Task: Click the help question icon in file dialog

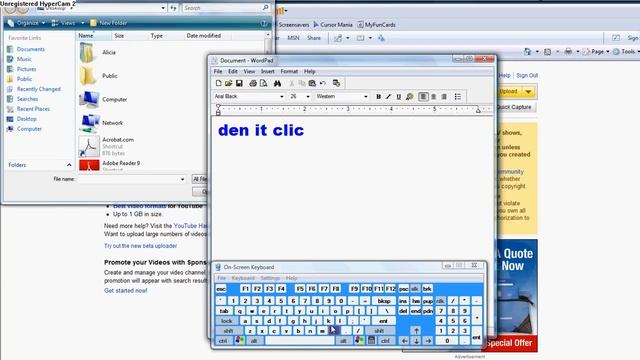Action: [264, 23]
